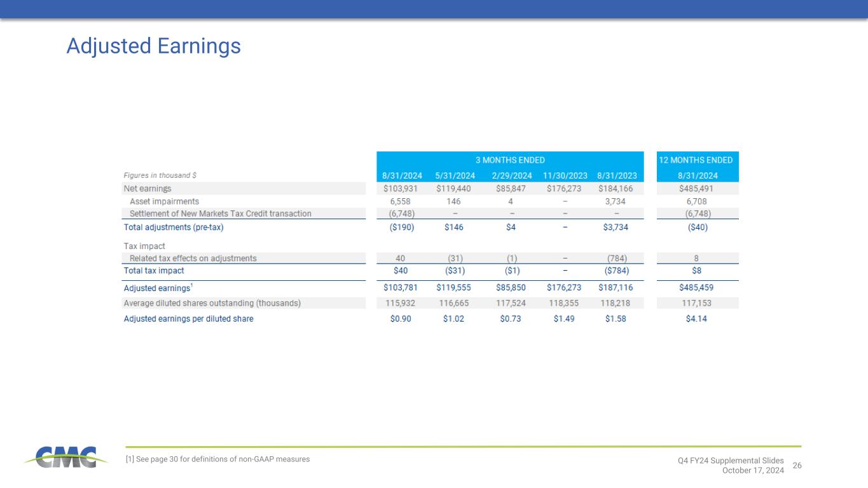
Task: Click the 11/30/2023 column header
Action: (x=564, y=175)
